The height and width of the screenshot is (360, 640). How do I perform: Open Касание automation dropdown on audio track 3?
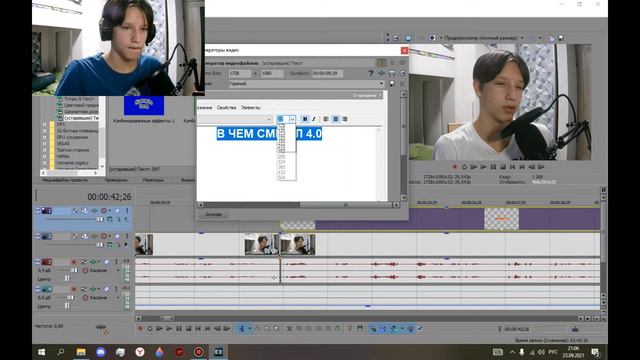[118, 270]
